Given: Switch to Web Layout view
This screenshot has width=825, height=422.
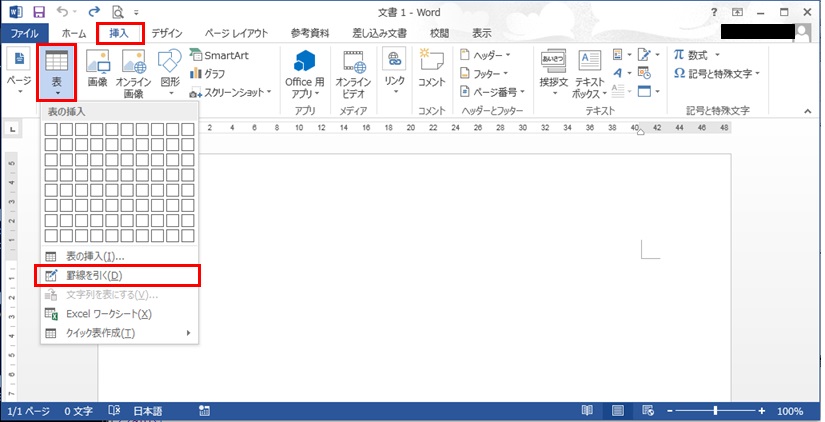Looking at the screenshot, I should [648, 410].
